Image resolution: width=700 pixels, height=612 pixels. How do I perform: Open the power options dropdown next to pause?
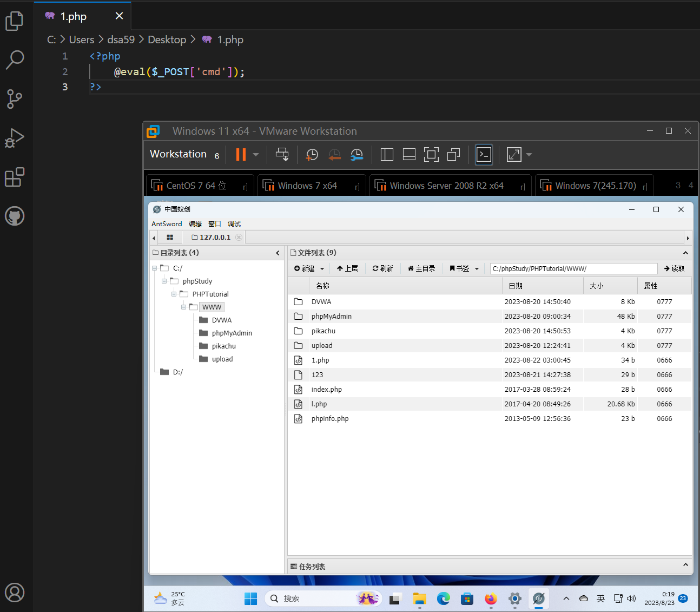point(256,155)
